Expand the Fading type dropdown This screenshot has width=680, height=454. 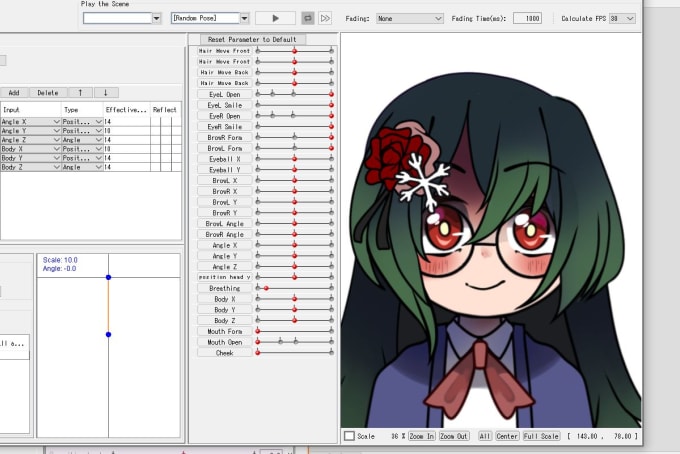[x=438, y=18]
